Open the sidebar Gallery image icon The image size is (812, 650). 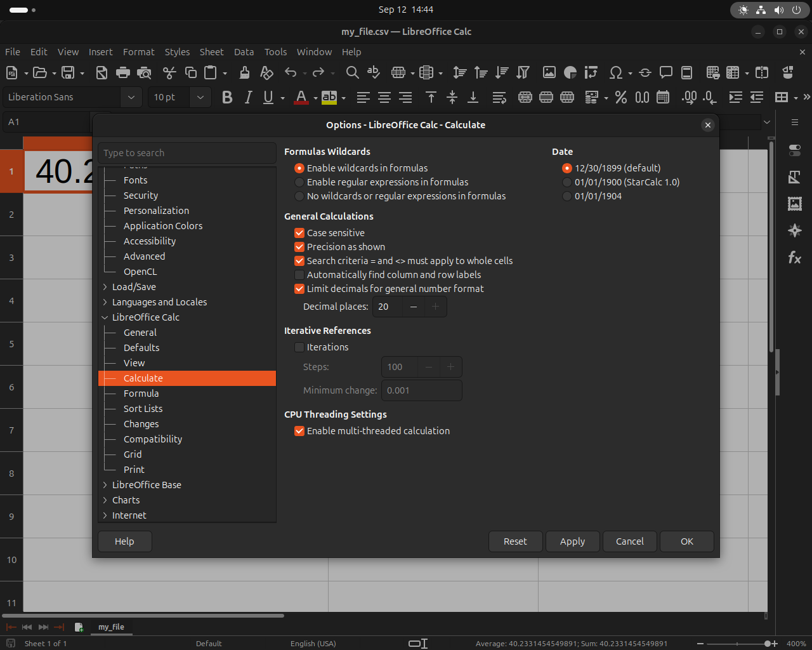(x=794, y=204)
